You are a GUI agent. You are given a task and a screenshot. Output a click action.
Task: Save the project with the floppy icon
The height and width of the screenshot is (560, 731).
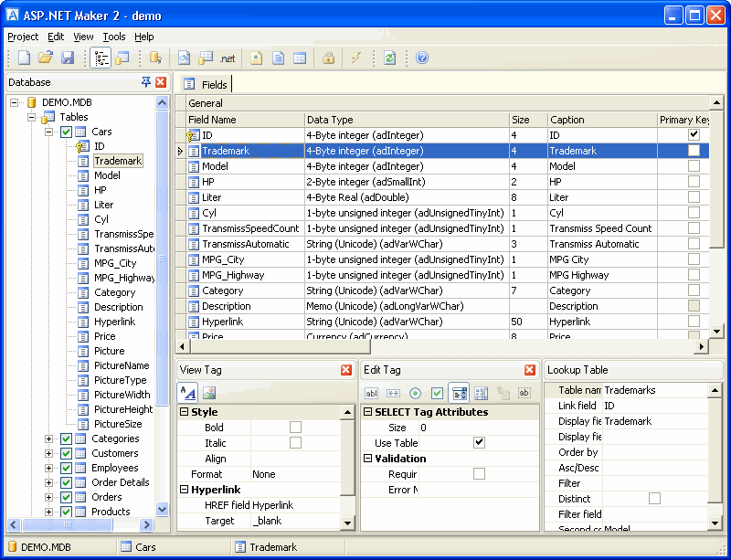click(x=67, y=58)
